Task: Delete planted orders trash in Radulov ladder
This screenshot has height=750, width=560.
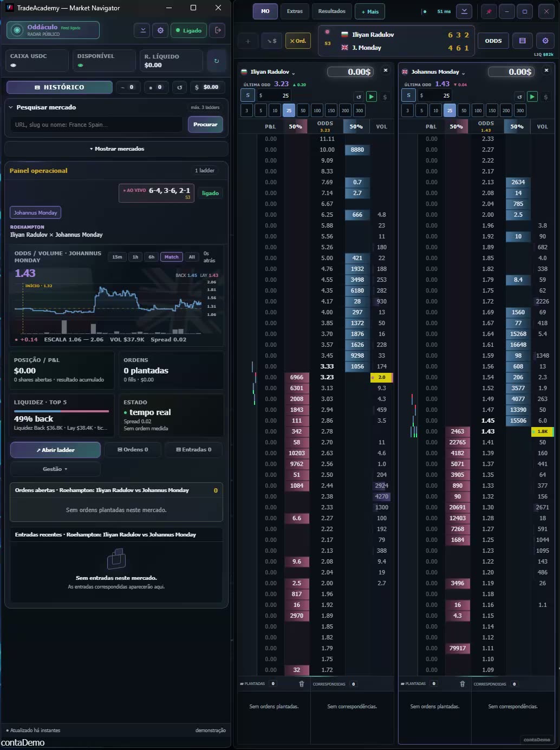Action: [x=302, y=684]
